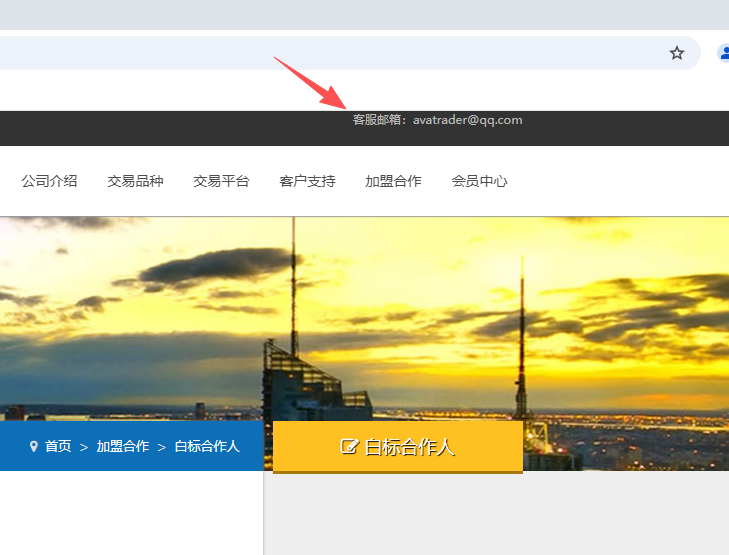Click the avatrader@qq.com email address

468,120
